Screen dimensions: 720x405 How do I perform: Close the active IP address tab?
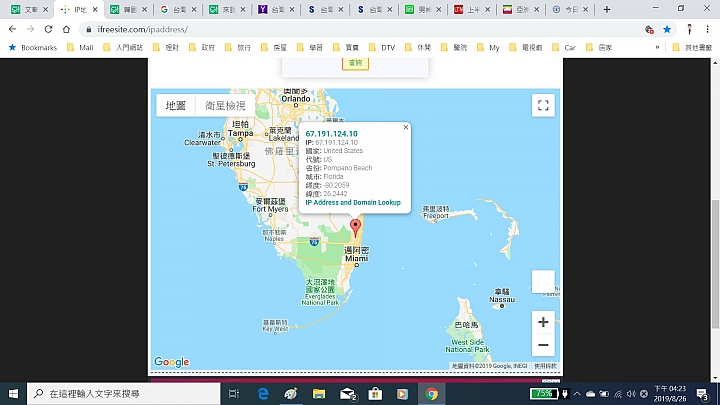(x=95, y=9)
